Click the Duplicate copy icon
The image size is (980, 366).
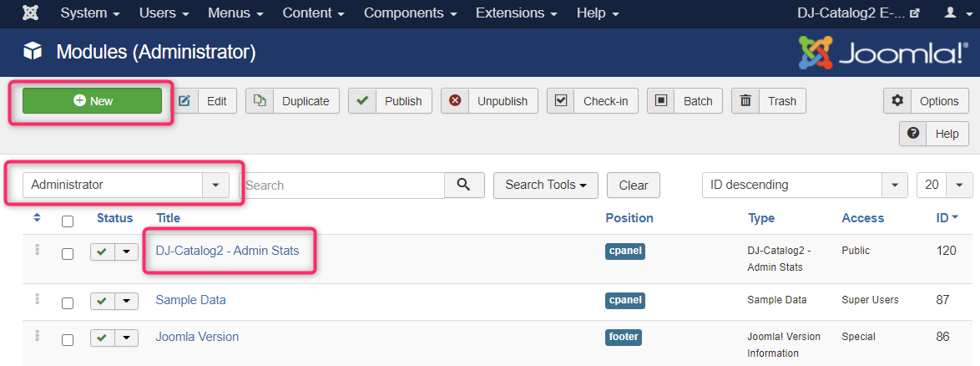260,101
